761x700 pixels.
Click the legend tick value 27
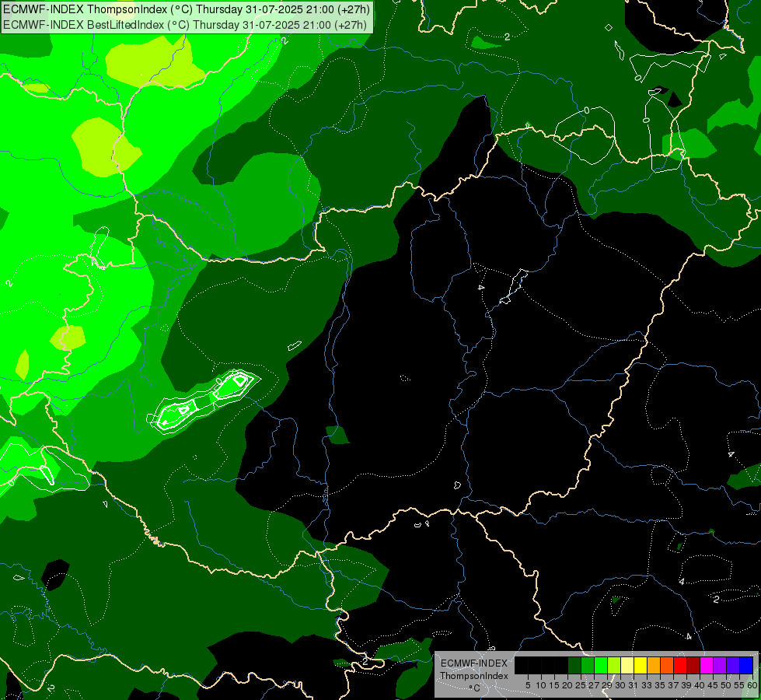coord(594,685)
